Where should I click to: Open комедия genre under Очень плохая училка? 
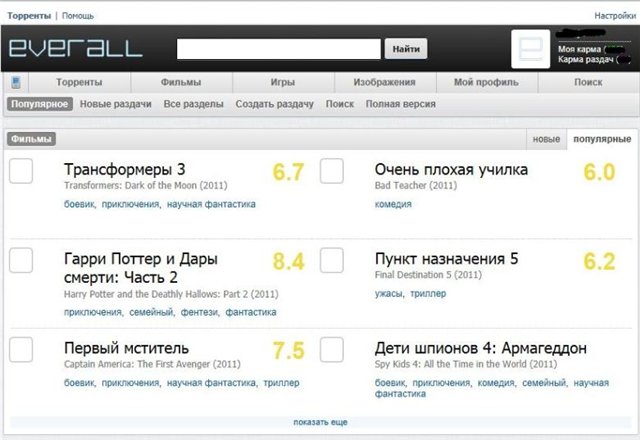coord(393,204)
